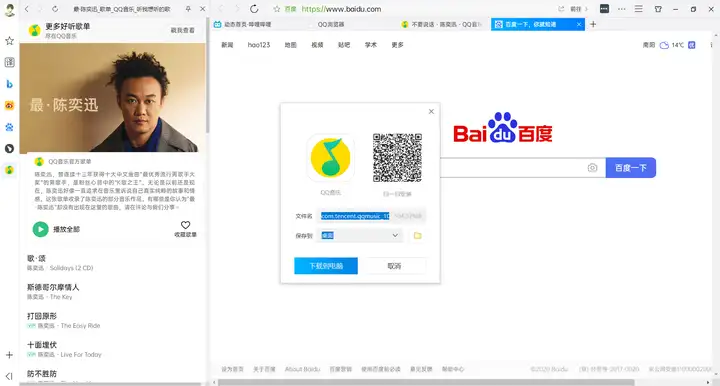This screenshot has height=386, width=720.
Task: Click the button right of 更多好听歌单
Action: pyautogui.click(x=183, y=30)
